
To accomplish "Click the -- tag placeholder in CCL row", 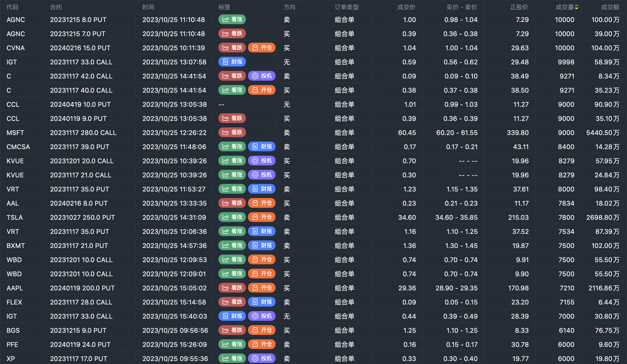I will coord(221,104).
